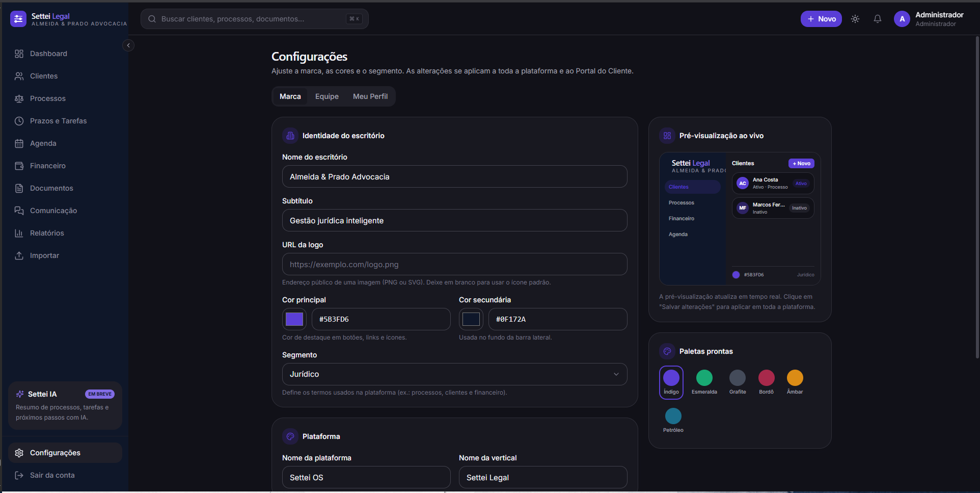Expand the Segmento Jurídico dropdown

(454, 374)
